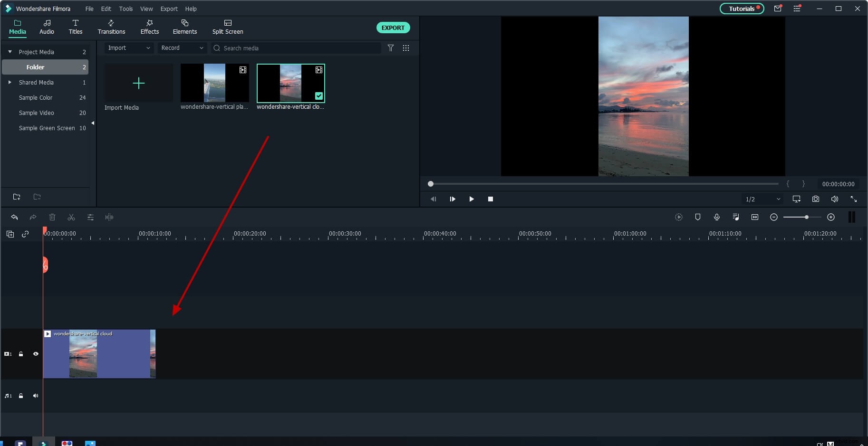This screenshot has width=868, height=446.
Task: Open the Tutorials panel
Action: pos(742,9)
